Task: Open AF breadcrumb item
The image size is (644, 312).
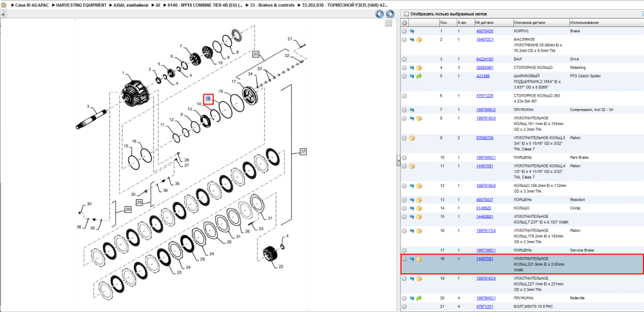Action: pos(158,5)
